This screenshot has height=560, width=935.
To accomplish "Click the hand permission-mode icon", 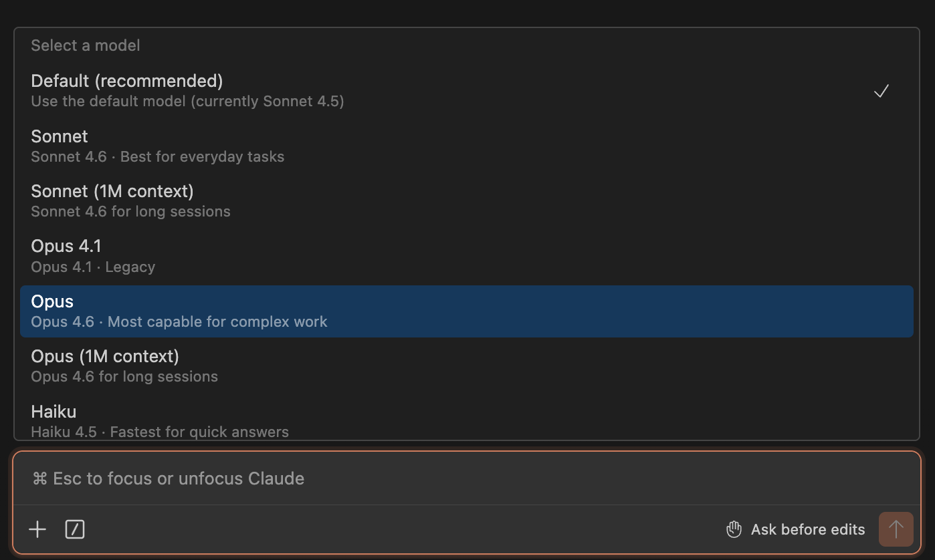I will click(x=733, y=529).
